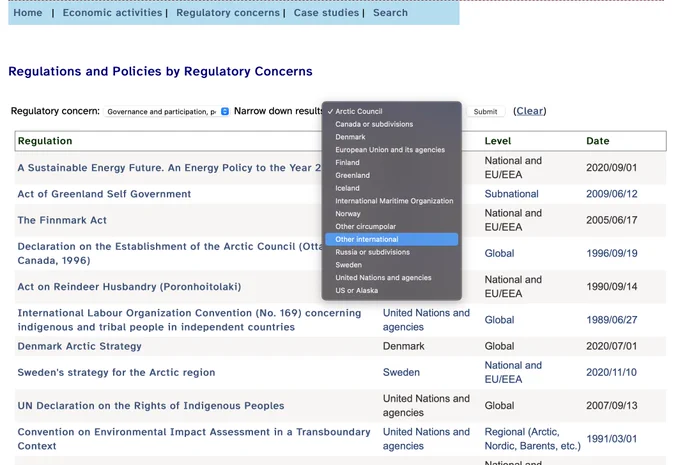The image size is (680, 465).
Task: Choose European Union and its agencies option
Action: tap(392, 150)
